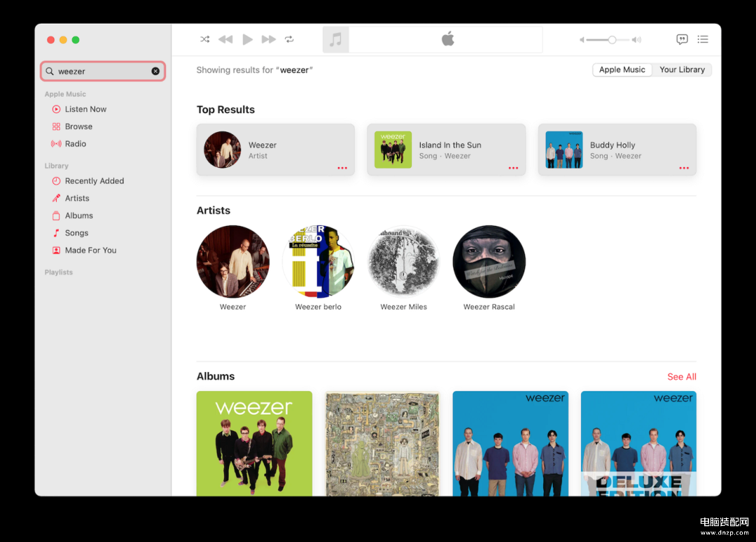Image resolution: width=756 pixels, height=542 pixels.
Task: Open the Deluxe Edition blue album cover
Action: coord(638,443)
